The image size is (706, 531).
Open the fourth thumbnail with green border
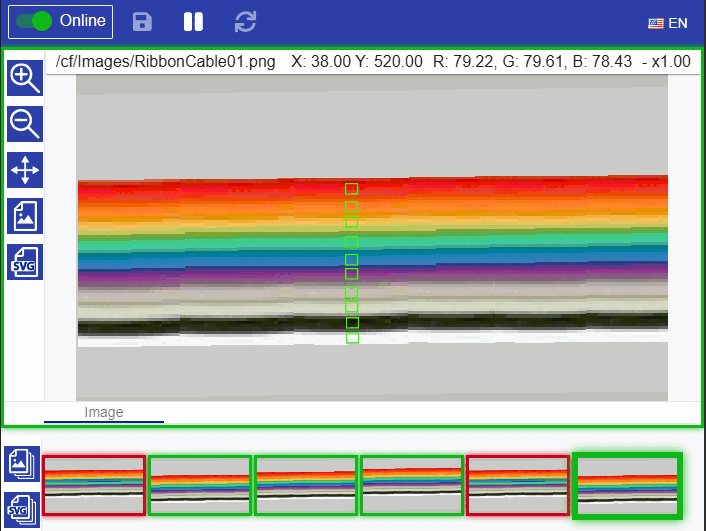pos(412,485)
